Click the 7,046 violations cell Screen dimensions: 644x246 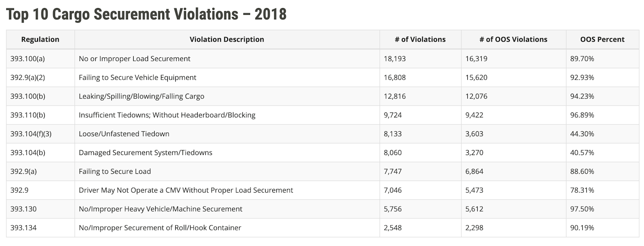pyautogui.click(x=393, y=190)
